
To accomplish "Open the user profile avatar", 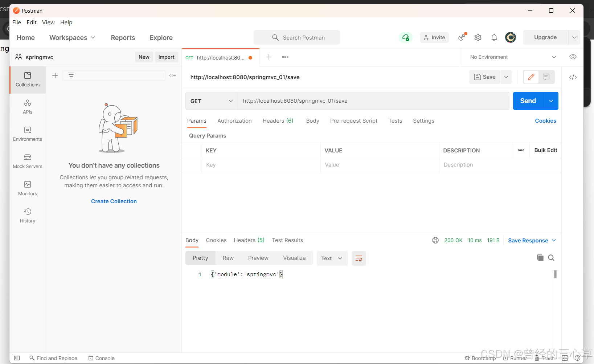I will (511, 37).
